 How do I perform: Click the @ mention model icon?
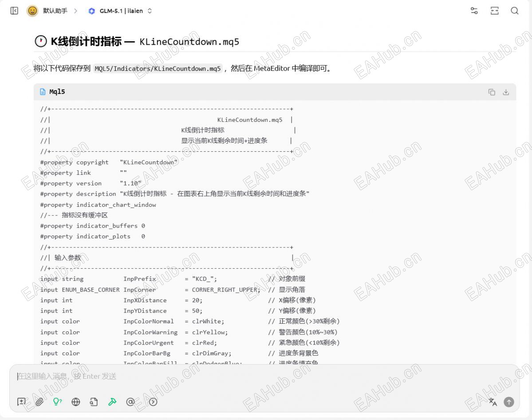tap(130, 402)
